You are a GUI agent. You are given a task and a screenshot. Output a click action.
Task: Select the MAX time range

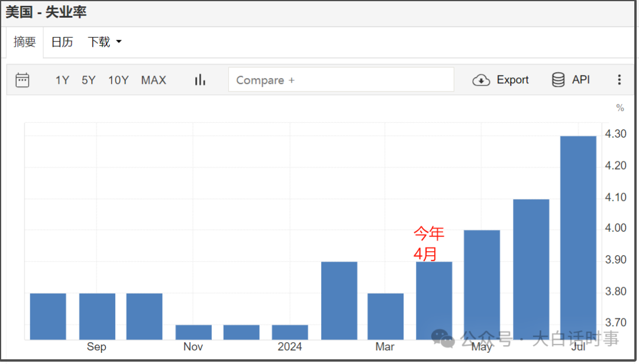(x=154, y=80)
